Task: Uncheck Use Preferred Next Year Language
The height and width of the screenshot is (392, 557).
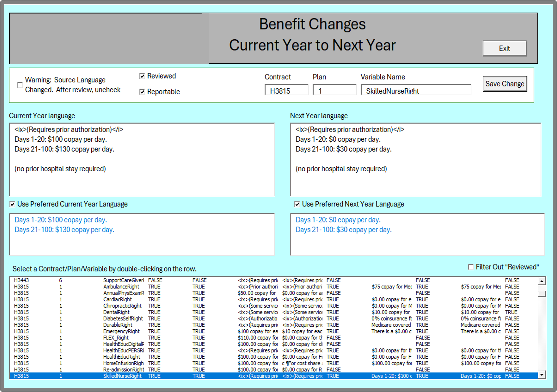Action: coord(297,204)
